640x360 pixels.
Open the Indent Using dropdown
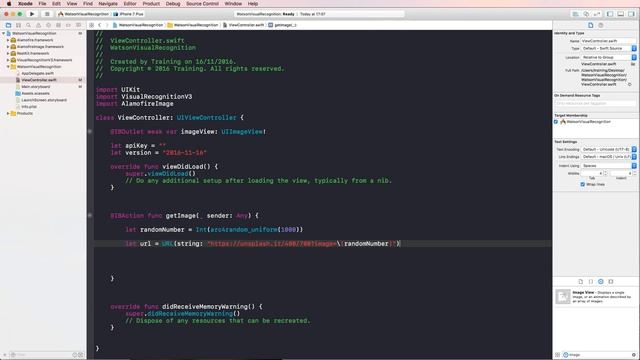pos(608,166)
